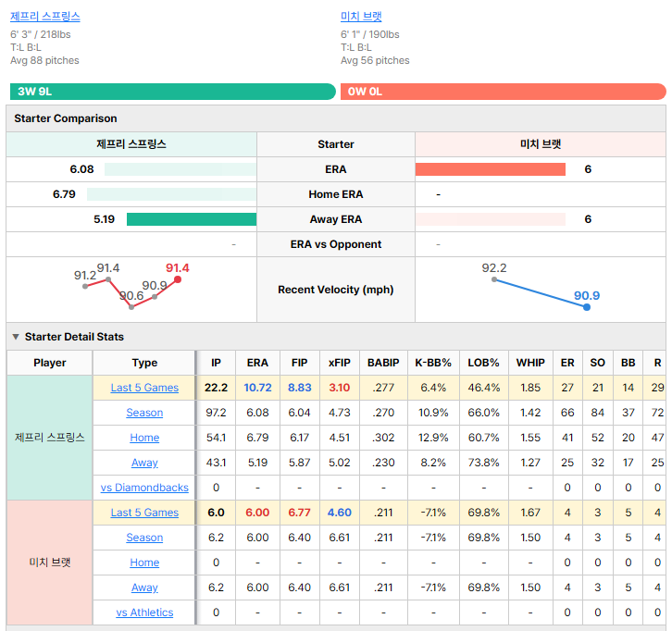The height and width of the screenshot is (631, 672).
Task: Click the IP column header
Action: 216,363
